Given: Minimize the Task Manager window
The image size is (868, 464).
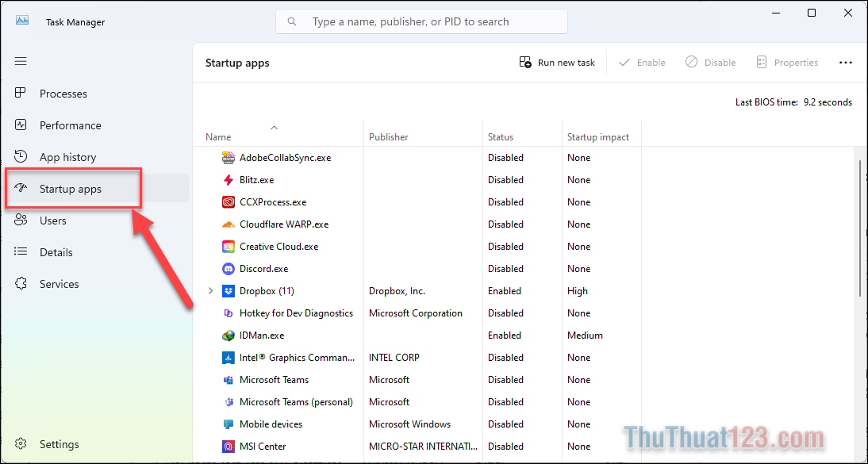Looking at the screenshot, I should (x=775, y=13).
